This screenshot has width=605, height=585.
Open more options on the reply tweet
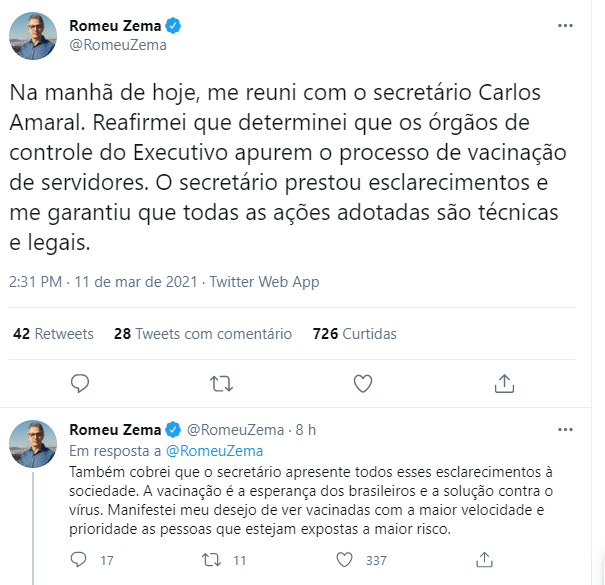566,430
